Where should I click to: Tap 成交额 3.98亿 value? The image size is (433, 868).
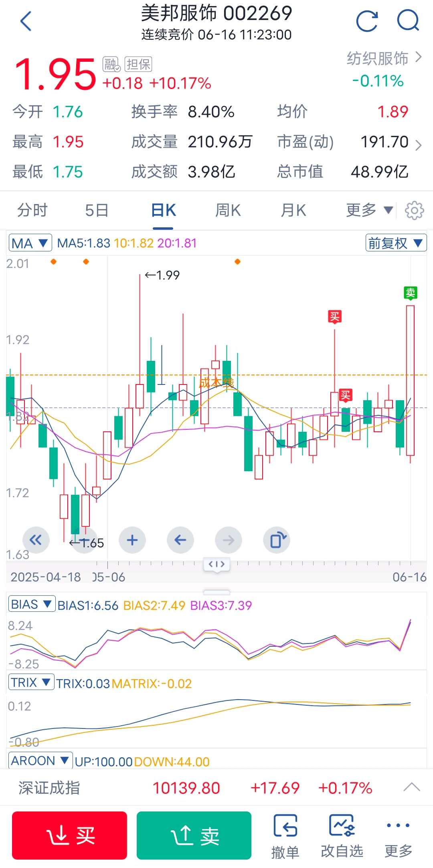tap(211, 172)
